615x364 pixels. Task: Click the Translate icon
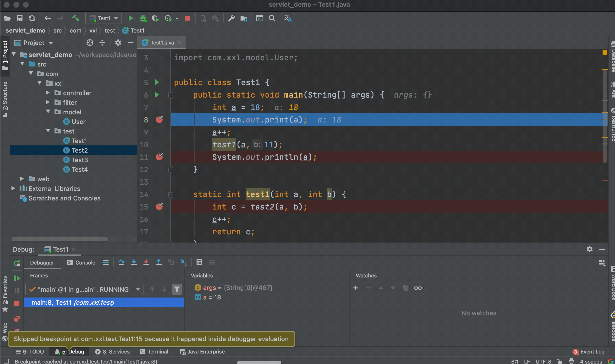[288, 18]
